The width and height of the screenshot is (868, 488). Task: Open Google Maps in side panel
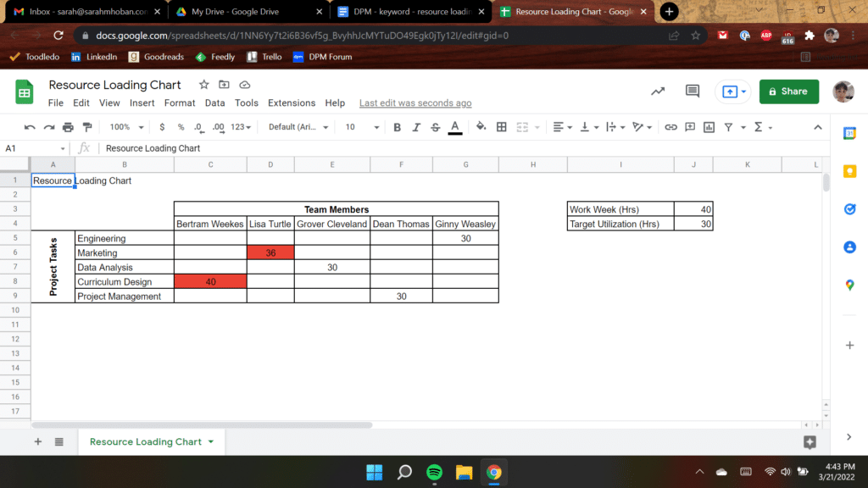pyautogui.click(x=849, y=285)
